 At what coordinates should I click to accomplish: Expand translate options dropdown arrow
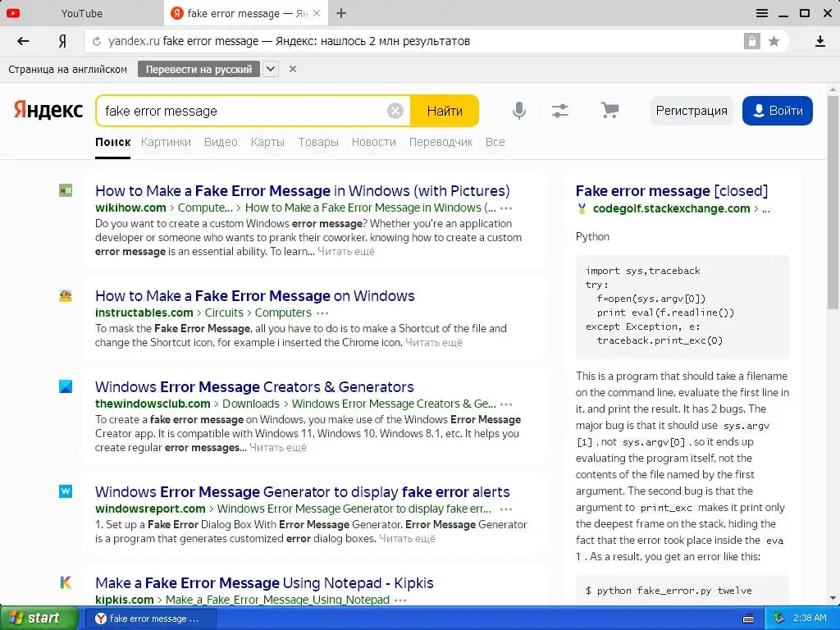click(x=271, y=69)
